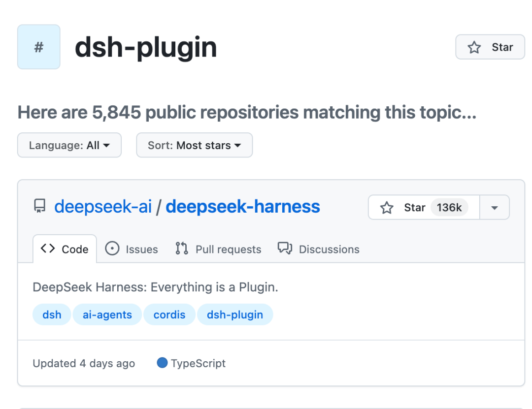Switch to the Discussions tab
This screenshot has height=409, width=532.
coord(318,249)
